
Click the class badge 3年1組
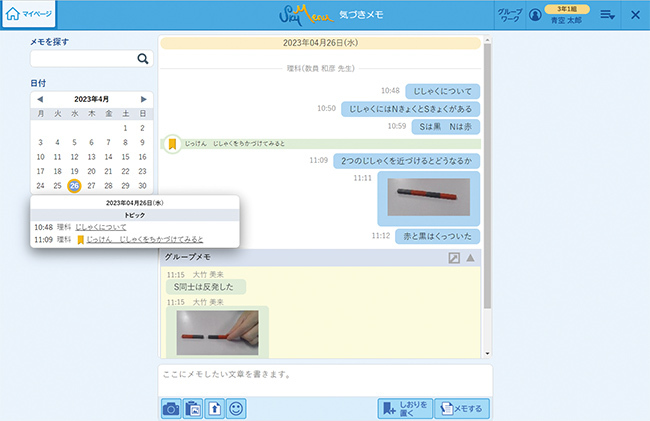tap(567, 9)
